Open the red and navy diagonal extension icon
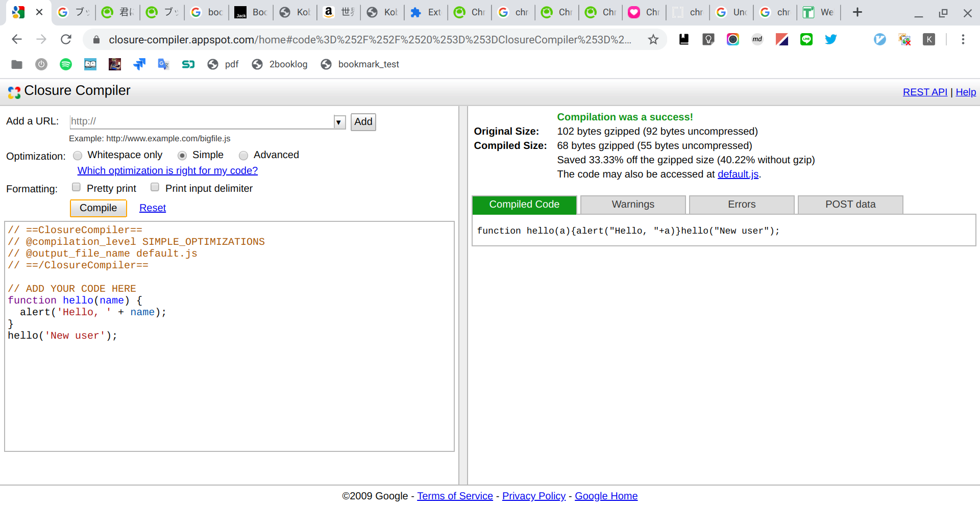The image size is (980, 508). [x=782, y=39]
